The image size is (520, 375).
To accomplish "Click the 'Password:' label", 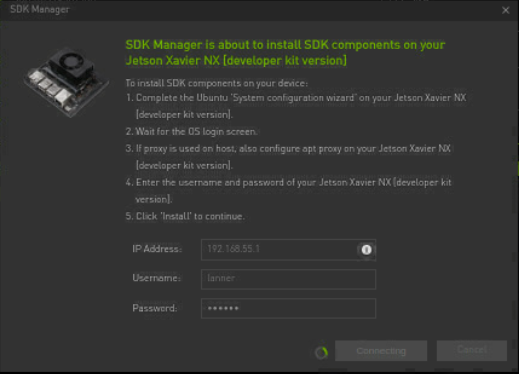I will [x=155, y=308].
